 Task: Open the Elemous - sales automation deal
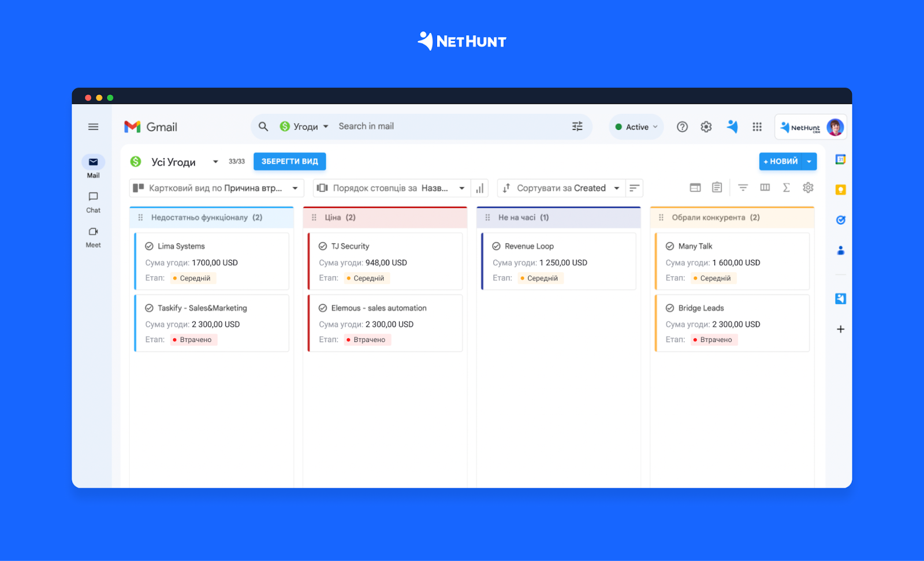tap(379, 308)
